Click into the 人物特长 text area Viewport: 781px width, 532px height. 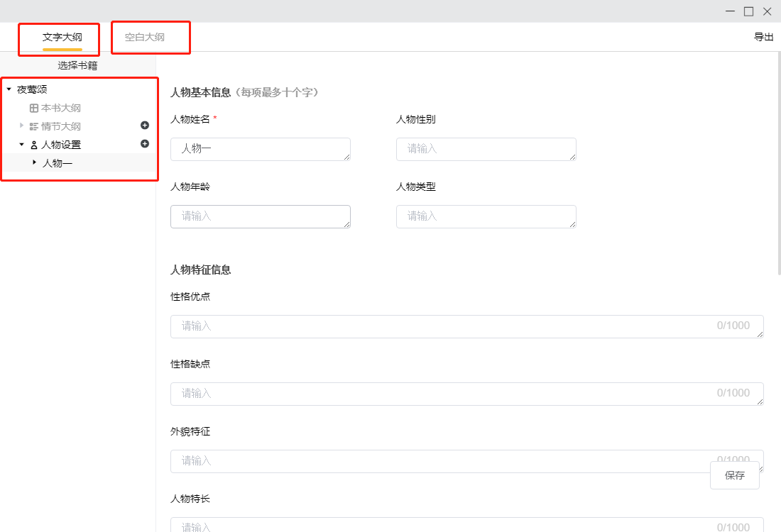coord(466,525)
